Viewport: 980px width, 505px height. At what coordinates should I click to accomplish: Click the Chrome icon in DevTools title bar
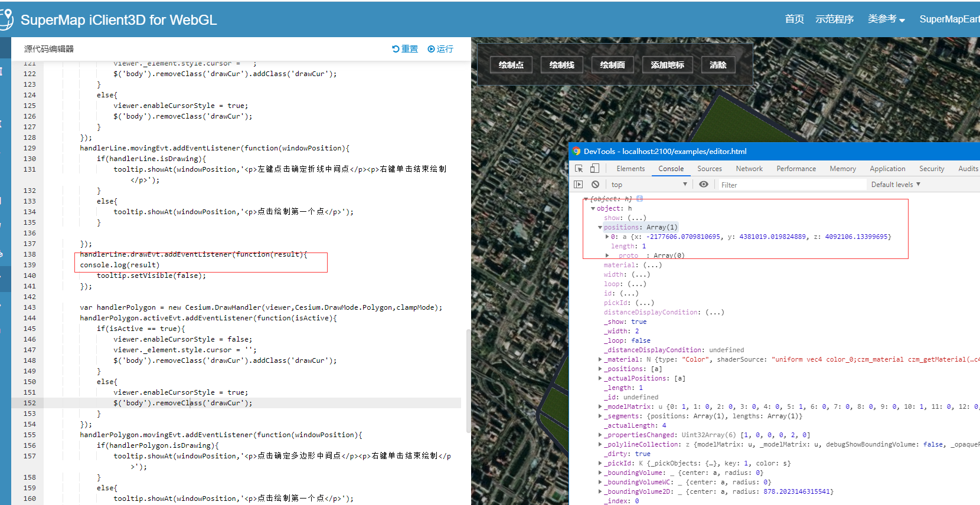pos(576,152)
